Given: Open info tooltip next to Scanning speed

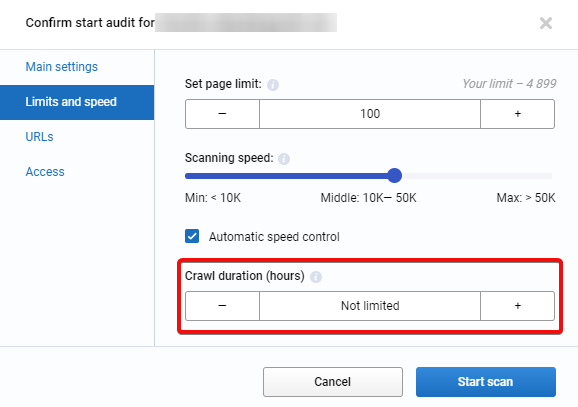Looking at the screenshot, I should click(x=284, y=159).
